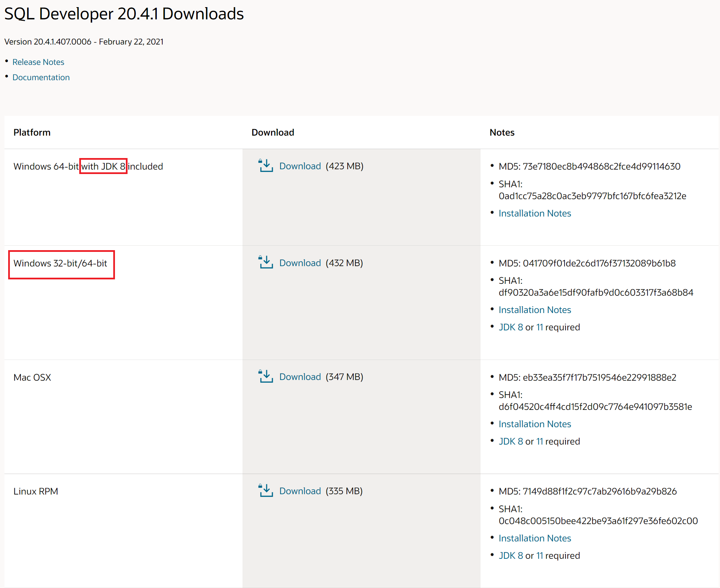The width and height of the screenshot is (720, 588).
Task: Click the Platform column header
Action: tap(32, 132)
